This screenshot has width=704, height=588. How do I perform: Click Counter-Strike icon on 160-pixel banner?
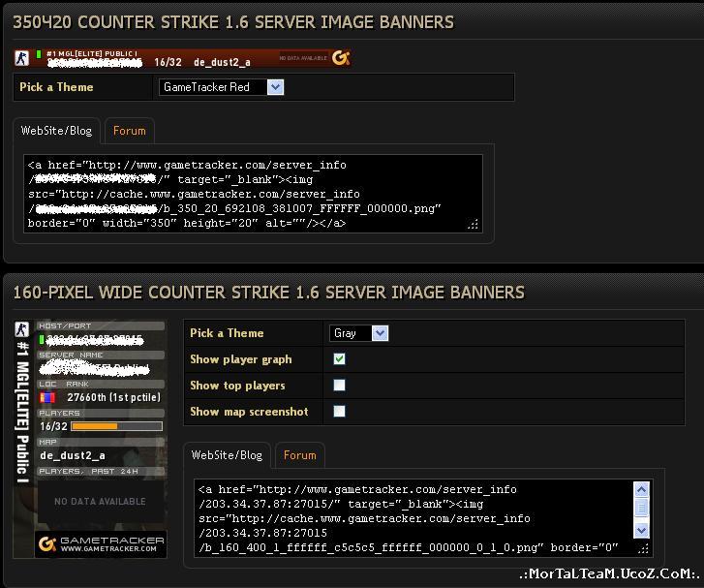(21, 329)
